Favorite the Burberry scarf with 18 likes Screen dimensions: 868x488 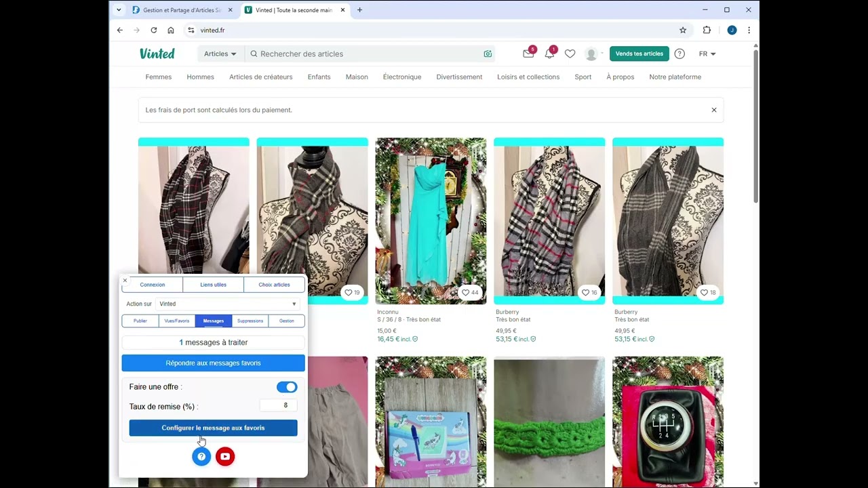(x=708, y=293)
